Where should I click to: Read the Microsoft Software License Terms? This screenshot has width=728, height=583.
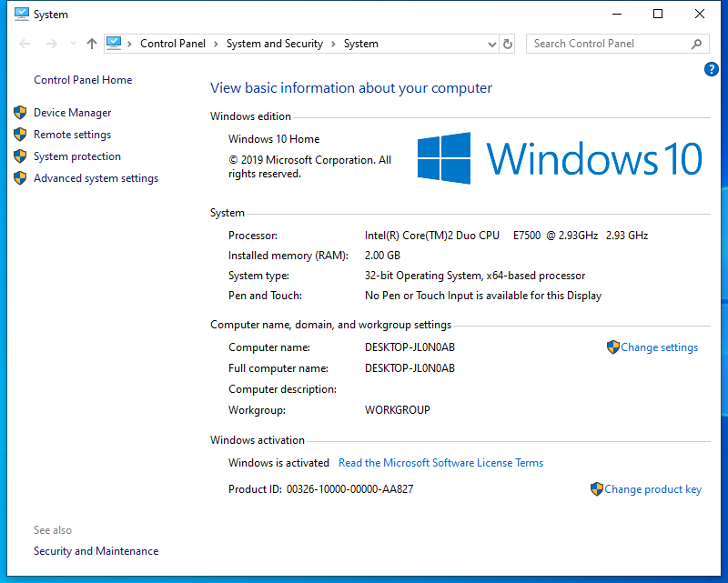(441, 463)
